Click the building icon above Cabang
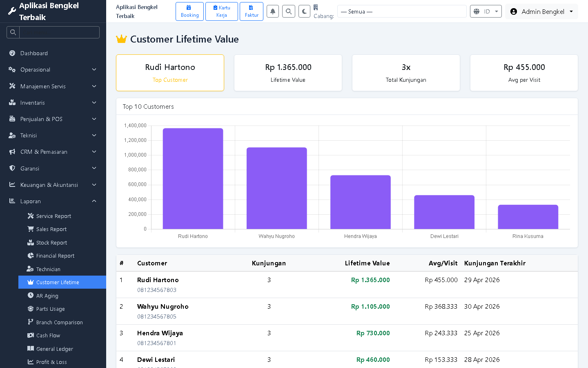This screenshot has height=368, width=588. pyautogui.click(x=316, y=7)
